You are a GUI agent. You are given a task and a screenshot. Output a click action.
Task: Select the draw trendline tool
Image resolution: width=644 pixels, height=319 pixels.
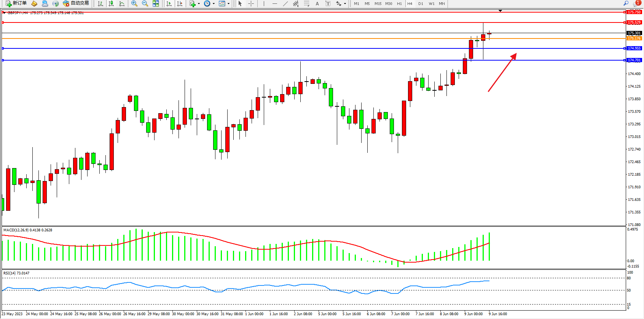285,3
